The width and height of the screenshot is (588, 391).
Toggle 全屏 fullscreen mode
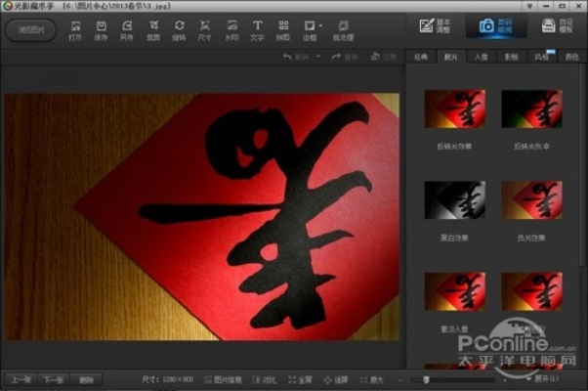(301, 379)
